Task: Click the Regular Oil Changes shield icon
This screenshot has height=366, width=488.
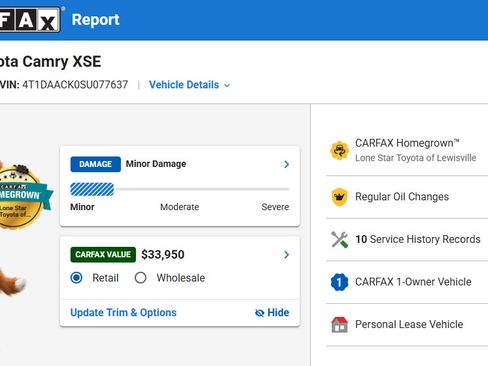Action: (x=339, y=197)
